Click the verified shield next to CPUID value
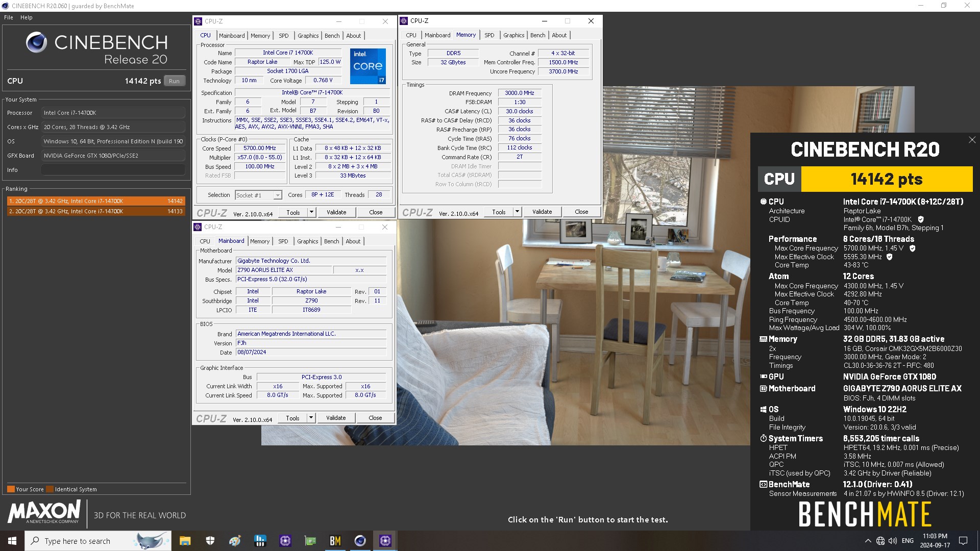This screenshot has height=551, width=980. (921, 219)
